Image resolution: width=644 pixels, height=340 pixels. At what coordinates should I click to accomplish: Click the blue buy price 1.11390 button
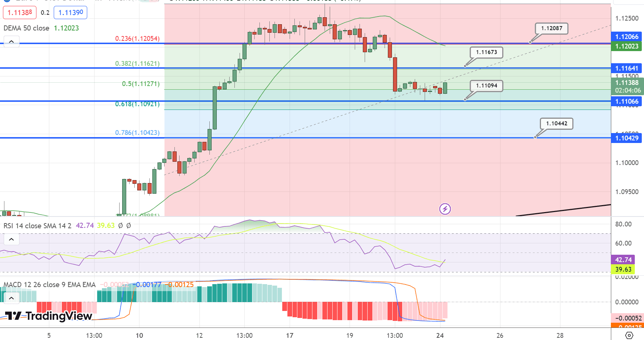pyautogui.click(x=71, y=12)
